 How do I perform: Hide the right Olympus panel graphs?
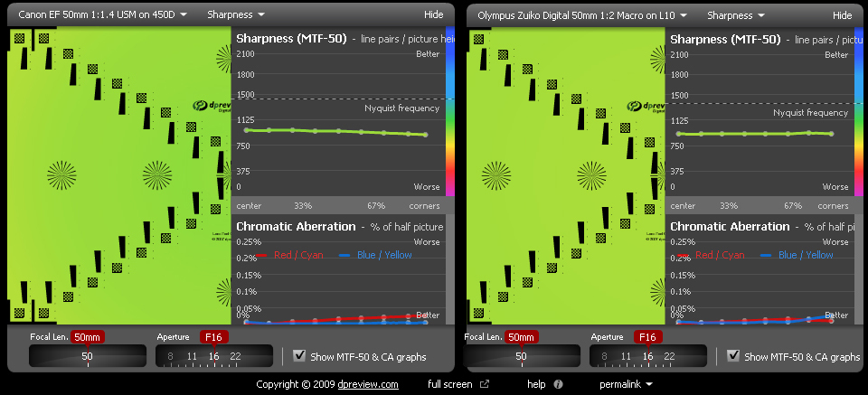(842, 15)
